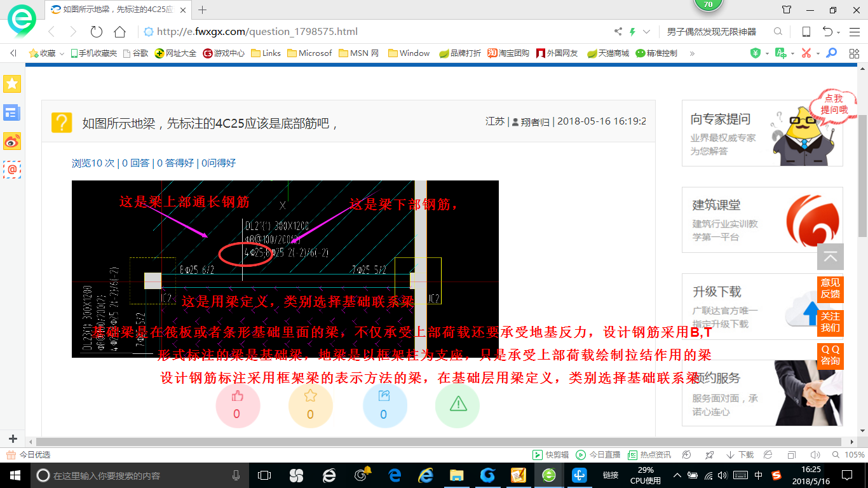Open the 游戏中心 bookmark
The width and height of the screenshot is (868, 488).
224,53
